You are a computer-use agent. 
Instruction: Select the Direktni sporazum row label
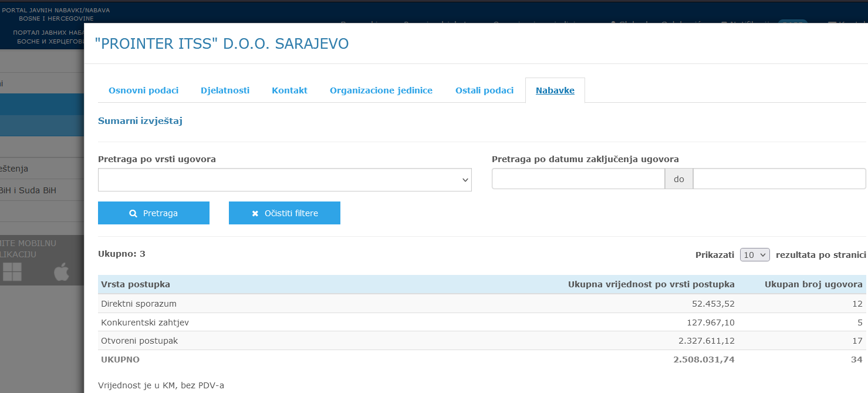tap(139, 304)
